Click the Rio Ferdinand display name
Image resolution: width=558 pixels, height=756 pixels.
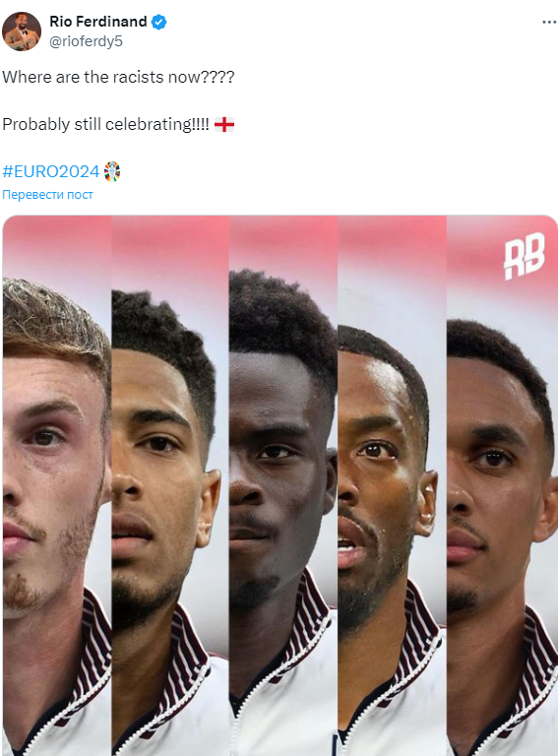click(97, 22)
